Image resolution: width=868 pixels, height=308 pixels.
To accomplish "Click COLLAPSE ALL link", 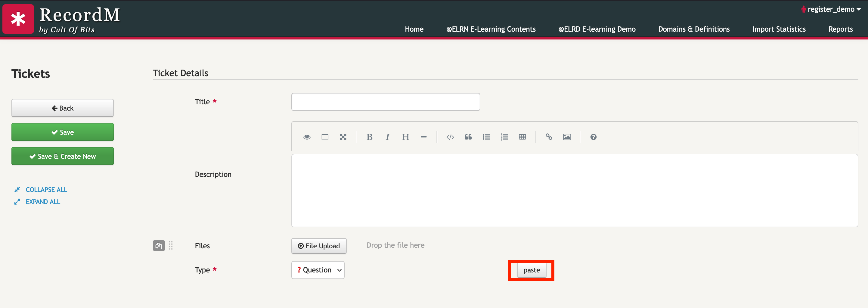I will [46, 190].
